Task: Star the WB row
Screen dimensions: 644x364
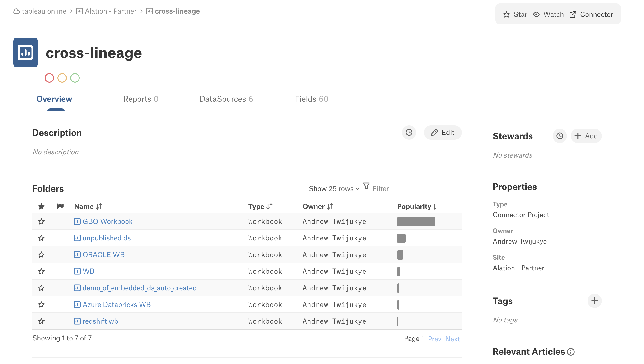Action: (x=41, y=271)
